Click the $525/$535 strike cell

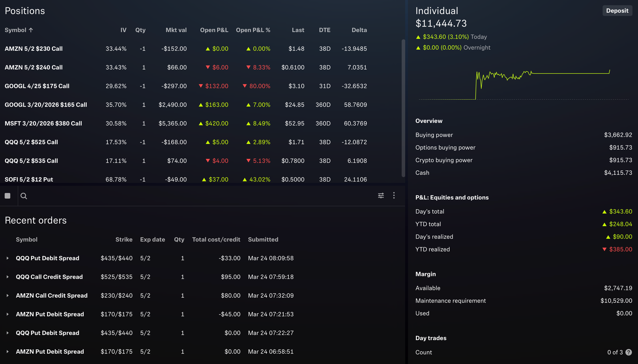[116, 277]
